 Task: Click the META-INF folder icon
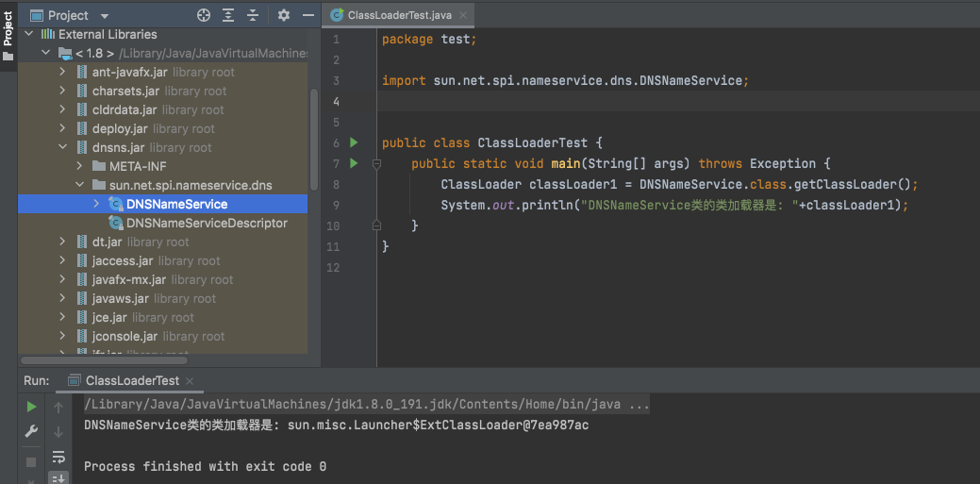click(x=99, y=166)
